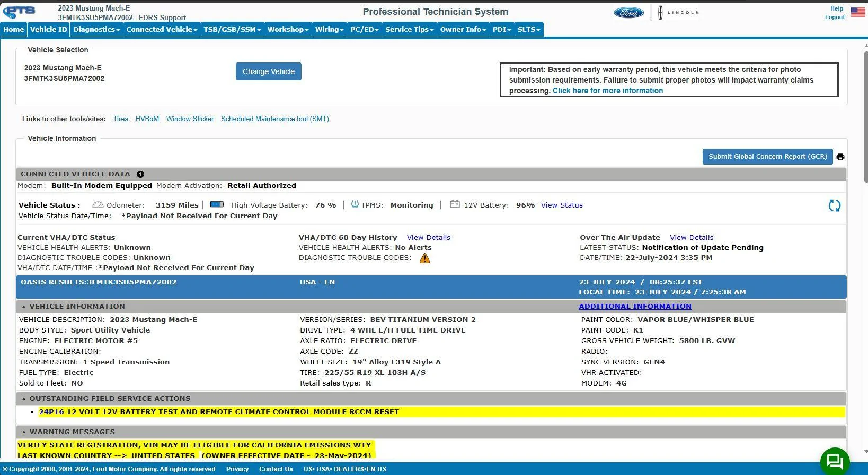Click the PTS logo
Viewport: 868px width, 475px height.
click(19, 12)
